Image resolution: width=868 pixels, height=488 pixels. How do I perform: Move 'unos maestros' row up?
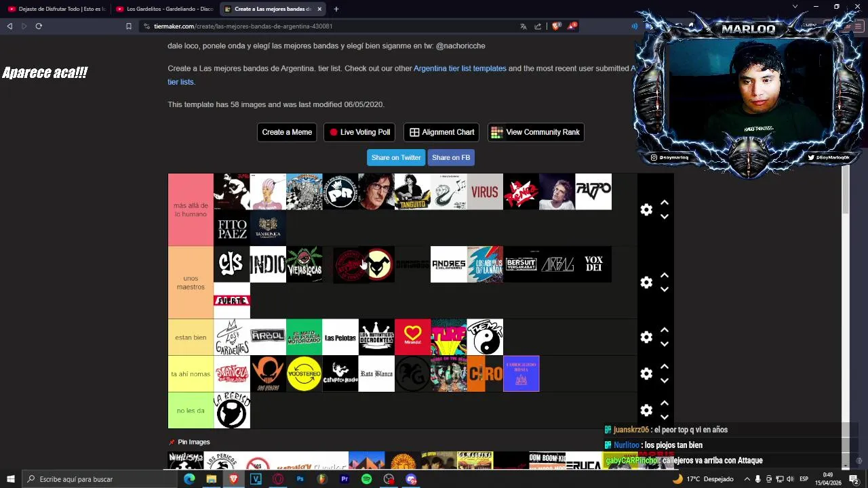(x=665, y=275)
